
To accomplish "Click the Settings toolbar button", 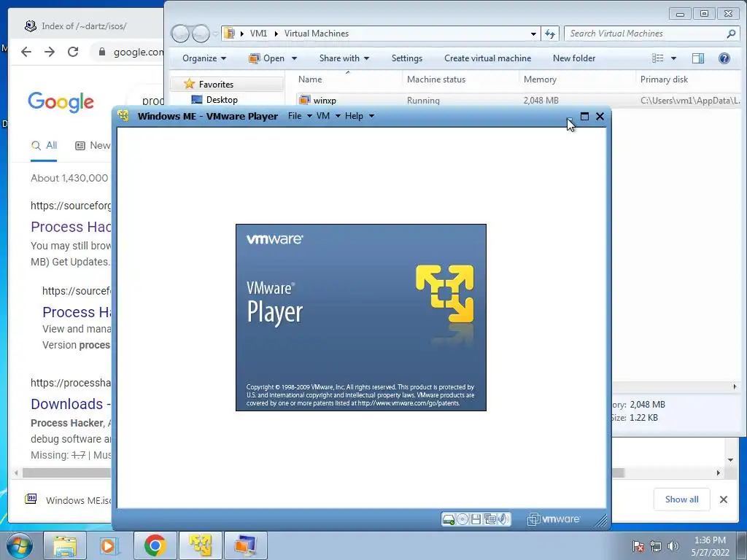I will [x=407, y=58].
